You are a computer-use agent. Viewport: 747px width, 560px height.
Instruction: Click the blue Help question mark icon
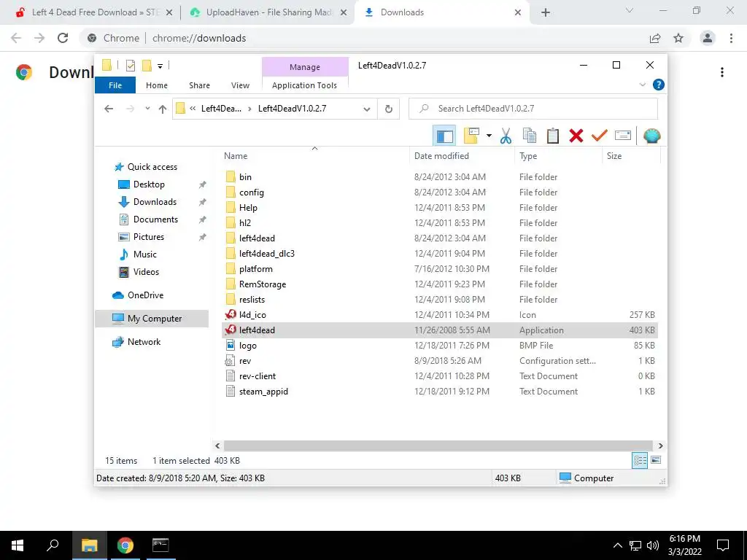click(659, 85)
